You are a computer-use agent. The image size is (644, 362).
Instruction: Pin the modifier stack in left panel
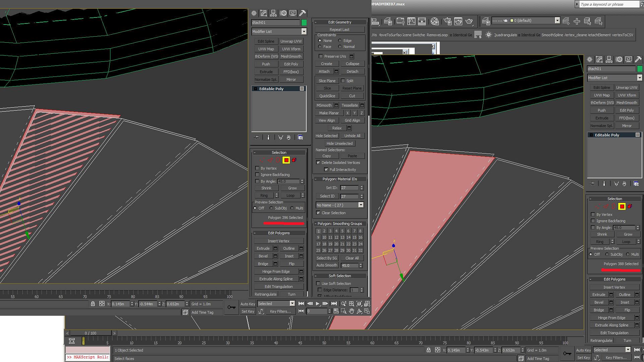pyautogui.click(x=257, y=137)
